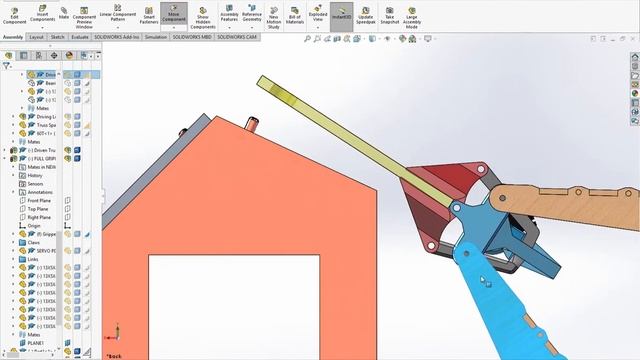
Task: Click Apply Scene icon
Action: [412, 39]
